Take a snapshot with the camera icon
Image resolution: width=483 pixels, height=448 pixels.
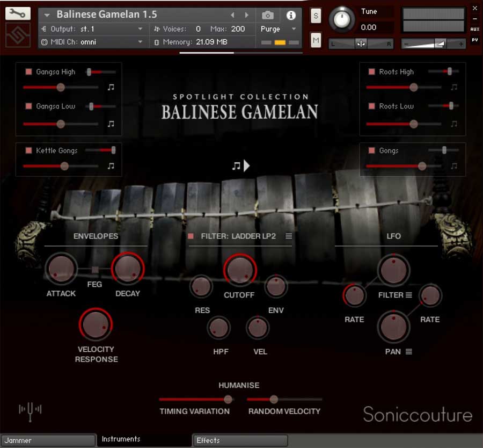tap(267, 15)
